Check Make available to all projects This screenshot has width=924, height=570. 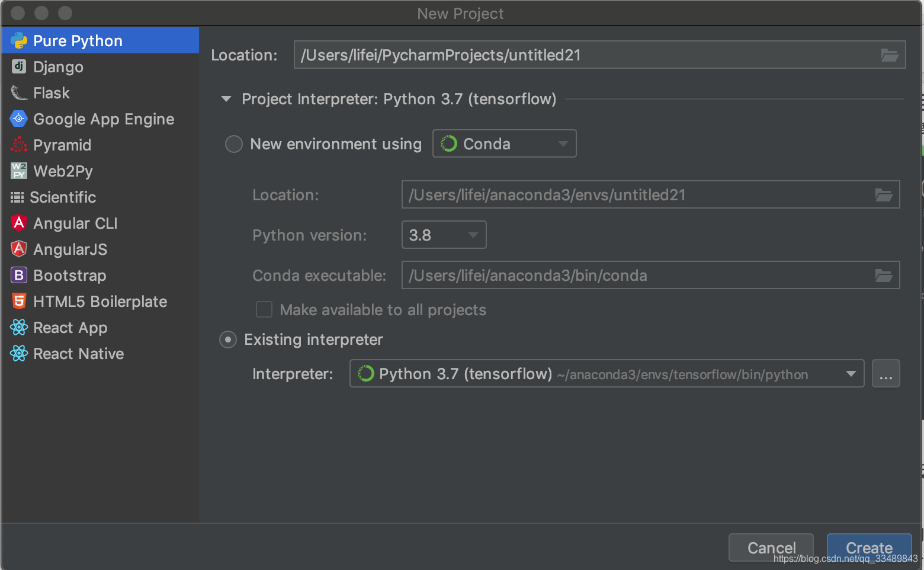[x=264, y=310]
